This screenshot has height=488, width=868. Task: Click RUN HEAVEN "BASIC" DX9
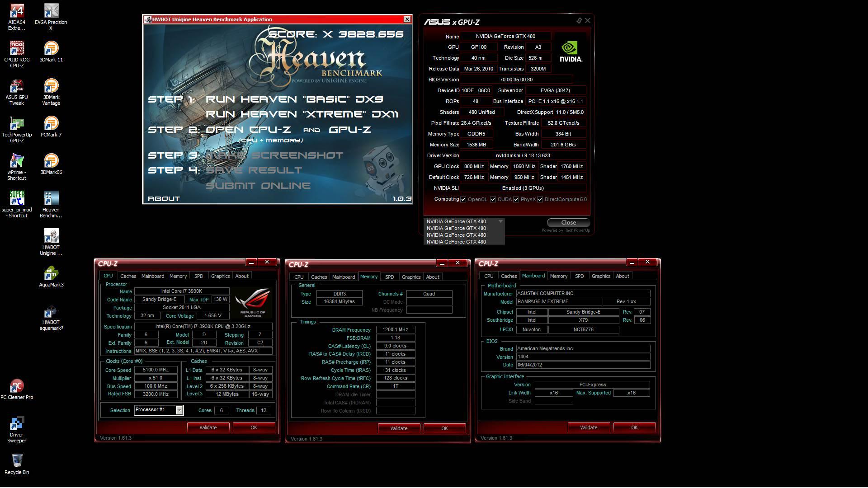294,99
